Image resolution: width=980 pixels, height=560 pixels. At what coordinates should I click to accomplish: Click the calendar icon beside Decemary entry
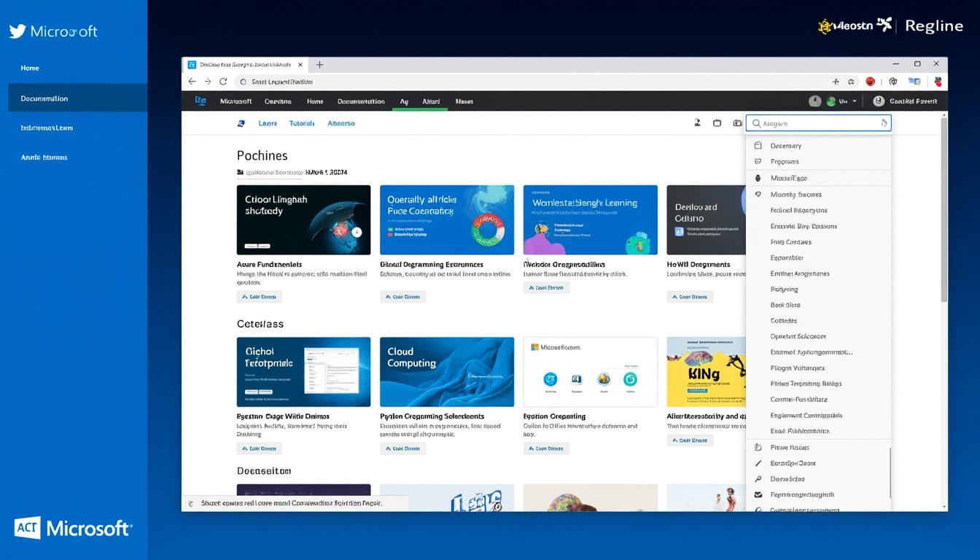coord(758,146)
